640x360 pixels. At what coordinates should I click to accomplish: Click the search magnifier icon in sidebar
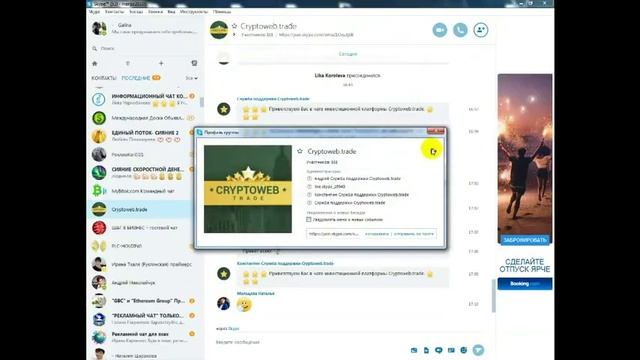click(x=95, y=48)
